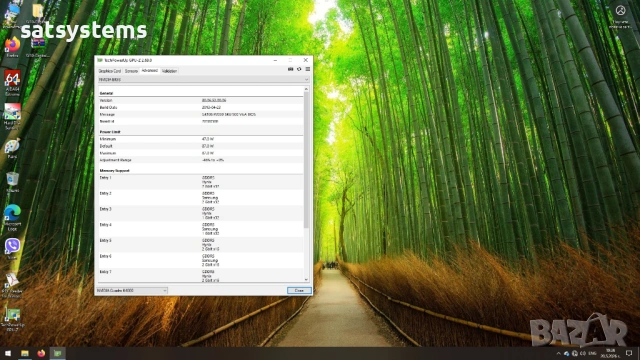The width and height of the screenshot is (640, 360).
Task: Open the Paint desktop shortcut
Action: [12, 149]
